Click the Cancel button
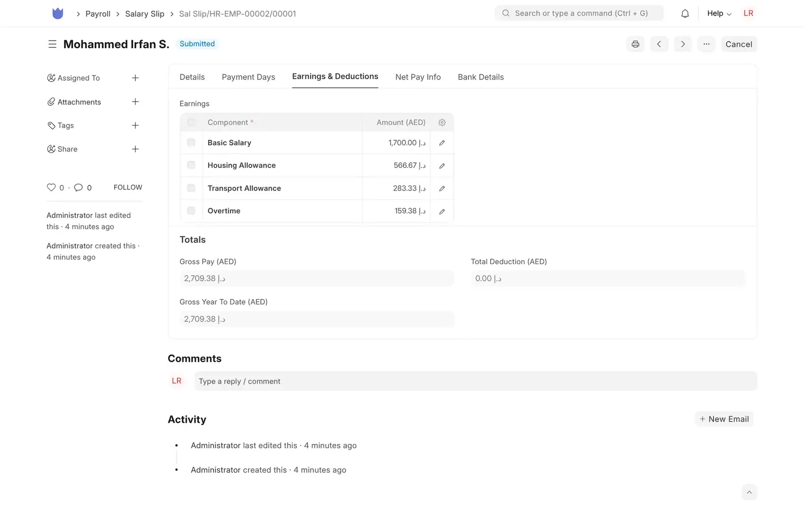Image resolution: width=812 pixels, height=508 pixels. (x=738, y=44)
